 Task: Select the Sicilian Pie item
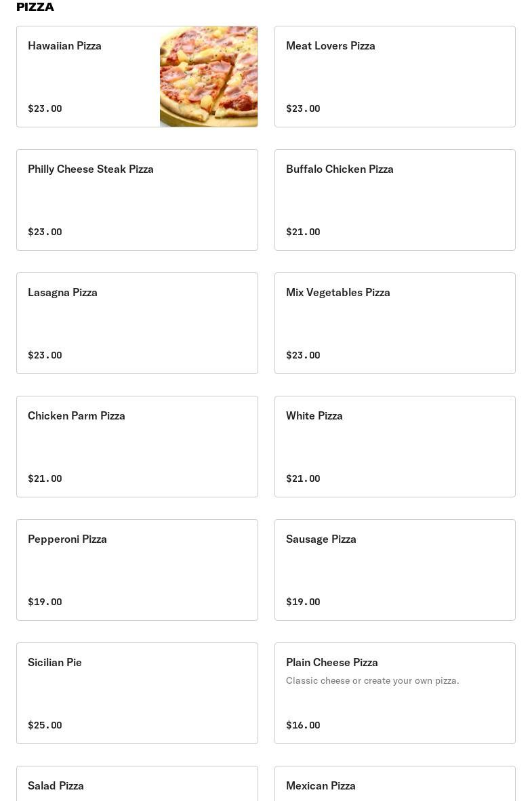(x=137, y=693)
